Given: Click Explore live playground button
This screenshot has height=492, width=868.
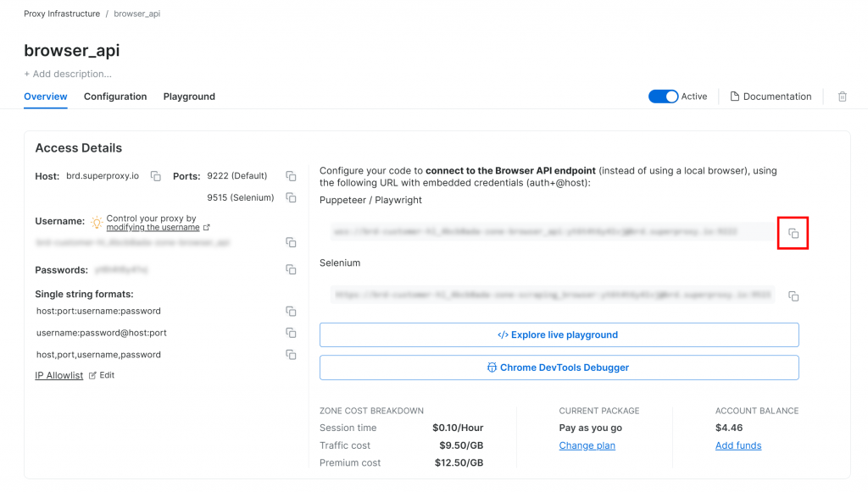Looking at the screenshot, I should click(x=559, y=334).
